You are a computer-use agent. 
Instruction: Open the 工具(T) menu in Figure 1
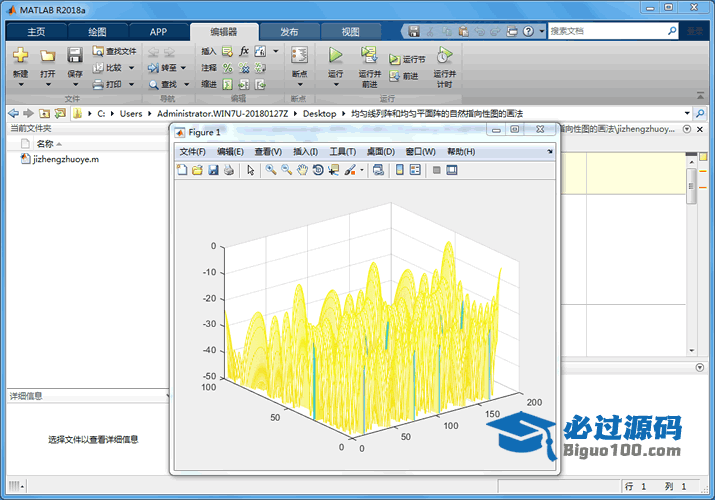point(343,152)
